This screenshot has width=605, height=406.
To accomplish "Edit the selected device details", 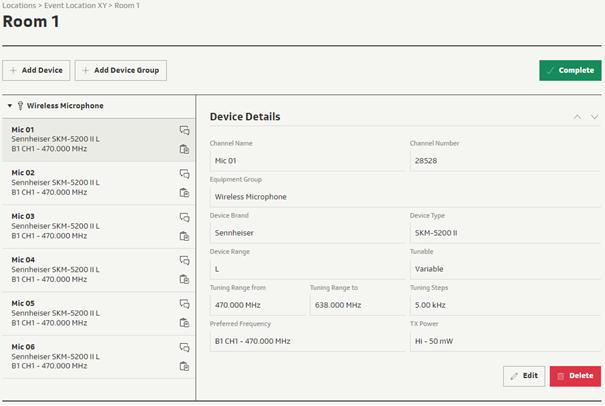I will tap(523, 376).
